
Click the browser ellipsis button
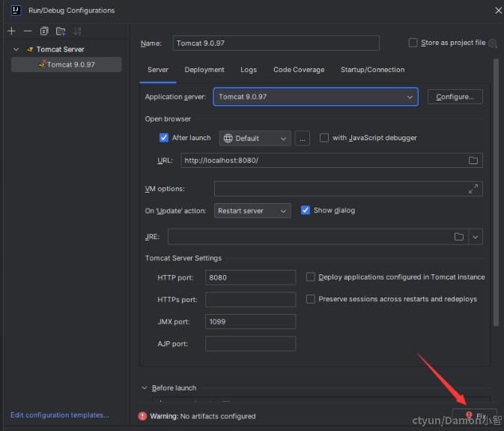(302, 139)
